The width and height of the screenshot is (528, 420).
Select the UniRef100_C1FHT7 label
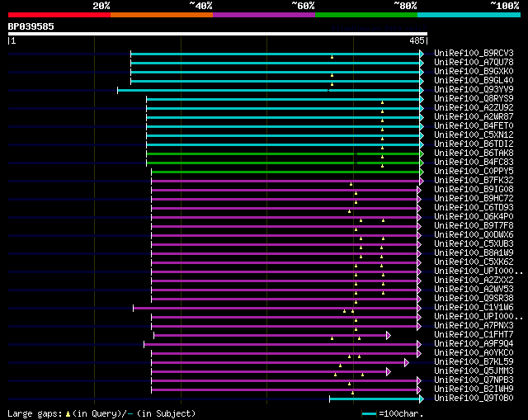click(x=474, y=335)
